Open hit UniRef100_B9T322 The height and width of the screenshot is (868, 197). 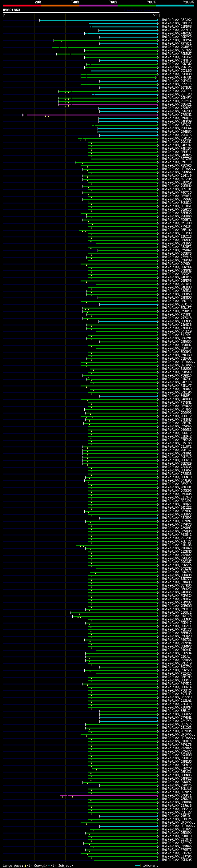pyautogui.click(x=177, y=50)
